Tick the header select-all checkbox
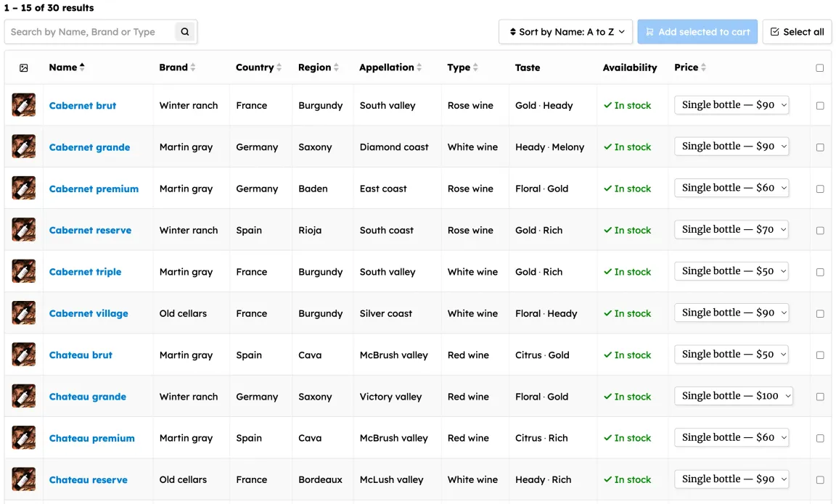The height and width of the screenshot is (504, 836). coord(820,68)
